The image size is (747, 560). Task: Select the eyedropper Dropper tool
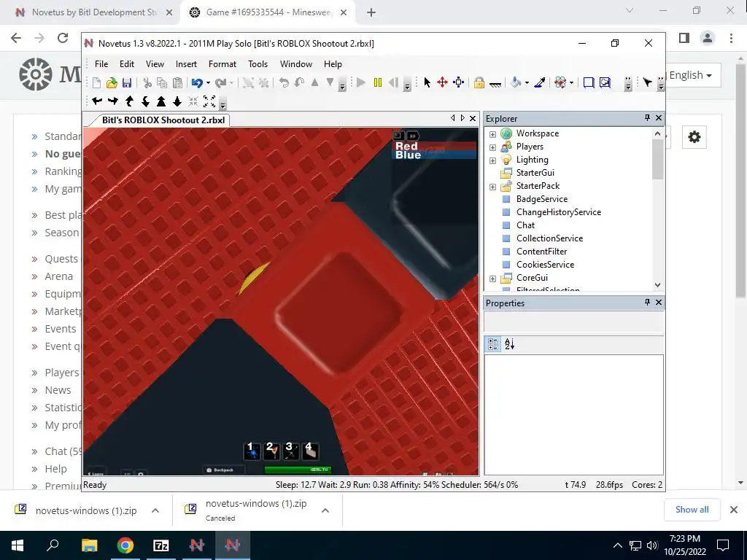[x=540, y=83]
